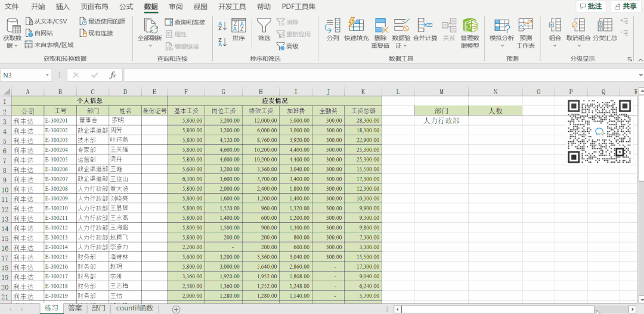This screenshot has width=644, height=314.
Task: Open 现有连接
Action: tap(96, 33)
